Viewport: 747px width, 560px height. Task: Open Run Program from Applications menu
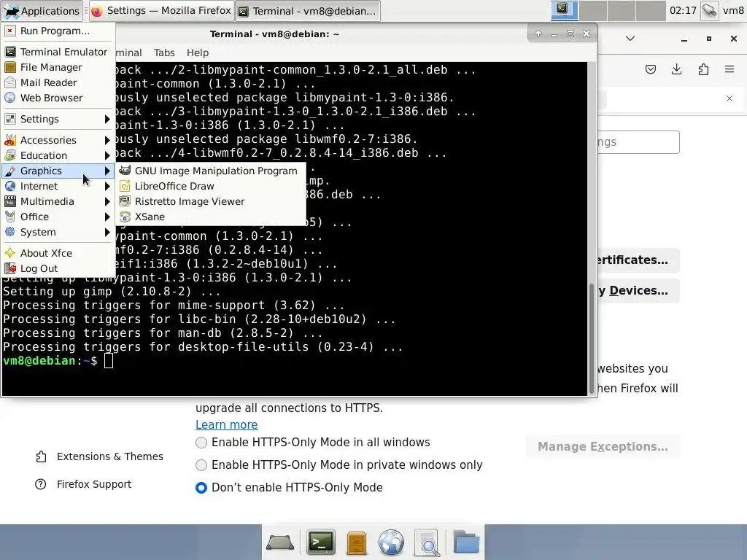point(58,31)
